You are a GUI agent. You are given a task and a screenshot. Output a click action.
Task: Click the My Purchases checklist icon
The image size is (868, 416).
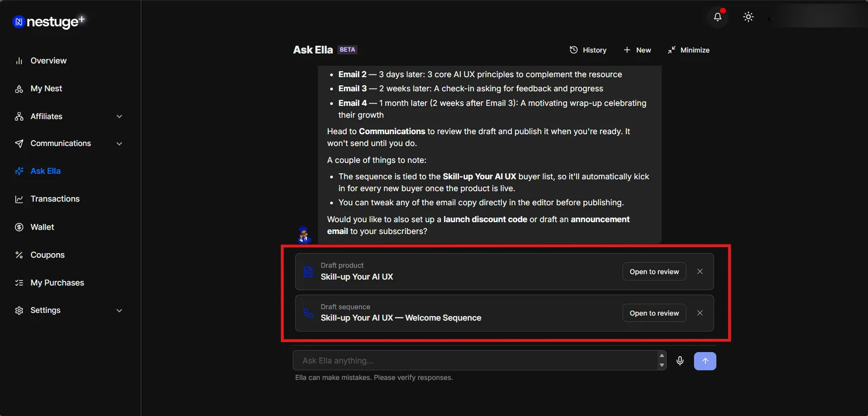pos(19,282)
